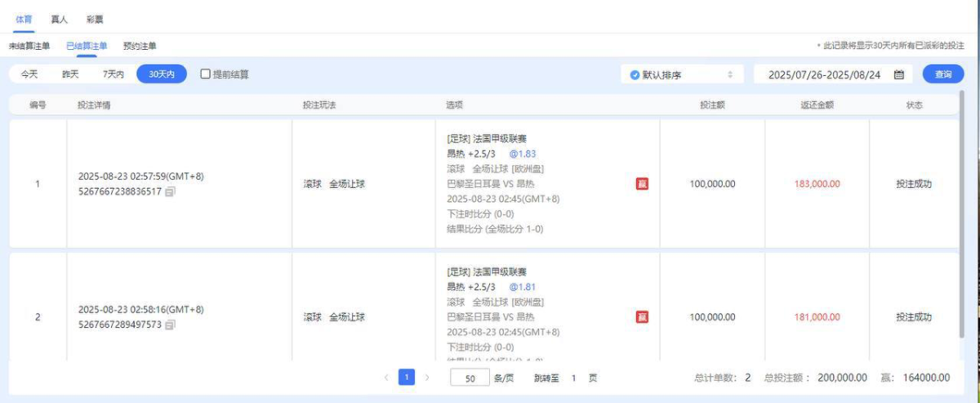Click the previous page arrow

[x=387, y=378]
